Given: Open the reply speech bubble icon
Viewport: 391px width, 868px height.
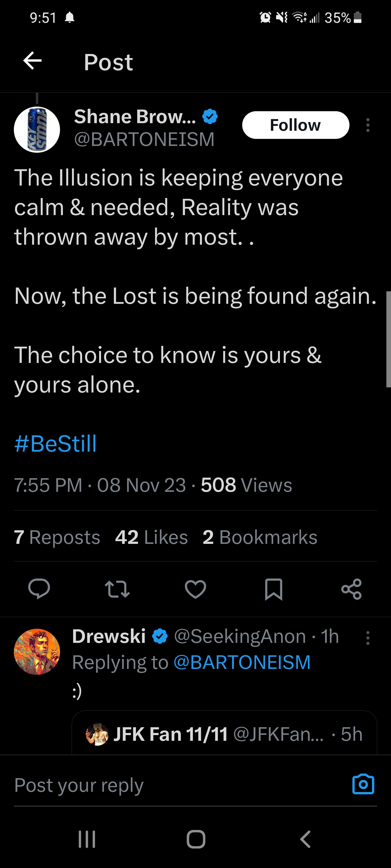Looking at the screenshot, I should [x=39, y=589].
